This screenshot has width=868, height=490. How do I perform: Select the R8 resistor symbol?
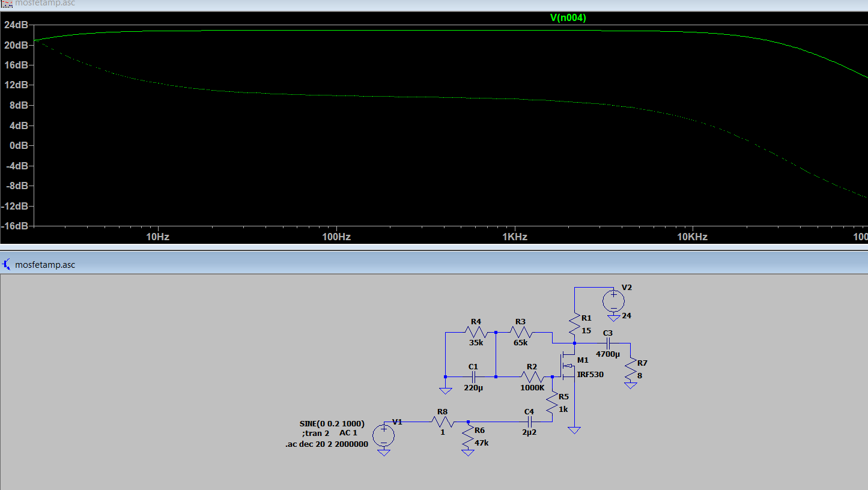[x=442, y=422]
